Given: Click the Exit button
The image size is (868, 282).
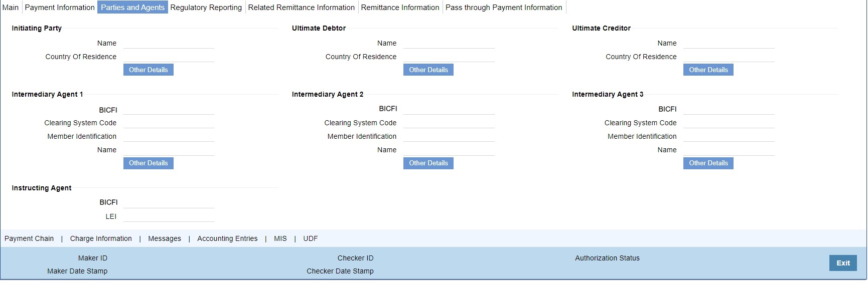Looking at the screenshot, I should click(x=843, y=263).
